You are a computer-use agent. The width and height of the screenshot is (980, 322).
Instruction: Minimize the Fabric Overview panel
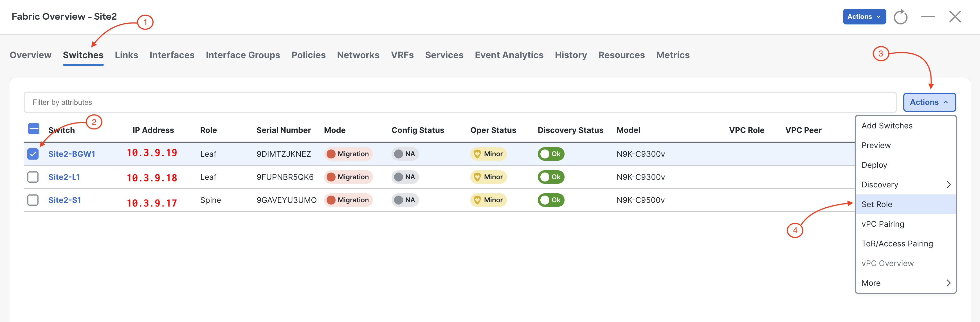coord(927,17)
